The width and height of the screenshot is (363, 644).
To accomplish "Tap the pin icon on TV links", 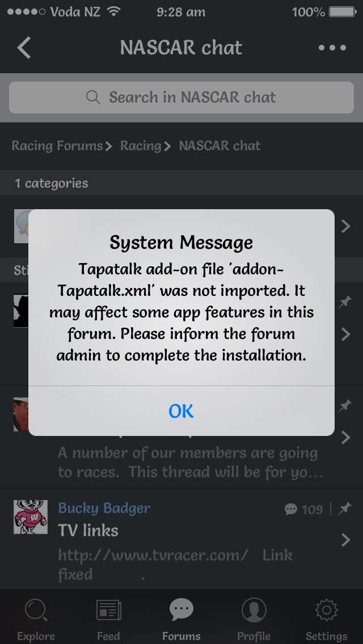I will coord(344,509).
